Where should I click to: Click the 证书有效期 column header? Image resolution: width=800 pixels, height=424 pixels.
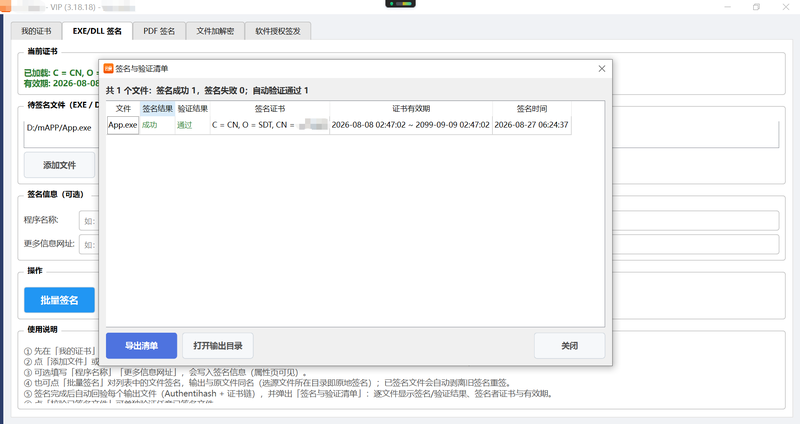click(411, 109)
